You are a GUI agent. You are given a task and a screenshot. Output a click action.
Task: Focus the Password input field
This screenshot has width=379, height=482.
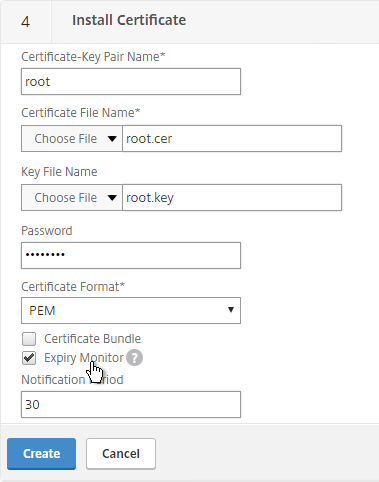pyautogui.click(x=131, y=256)
